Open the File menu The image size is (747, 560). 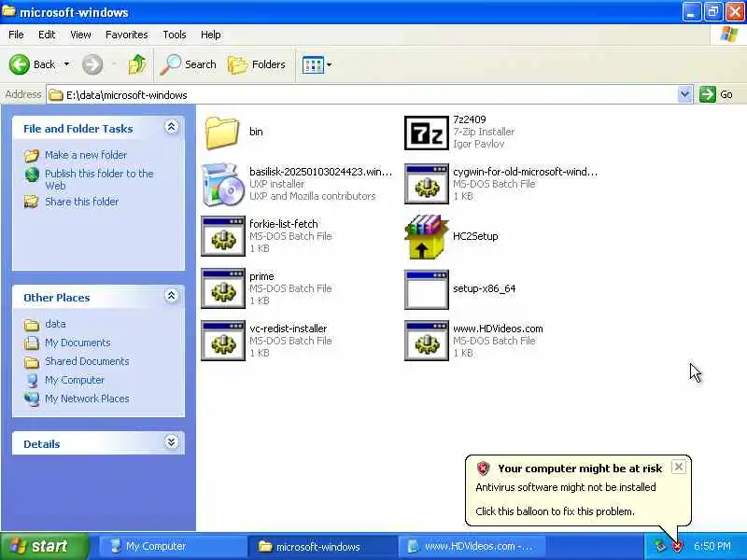[x=16, y=35]
